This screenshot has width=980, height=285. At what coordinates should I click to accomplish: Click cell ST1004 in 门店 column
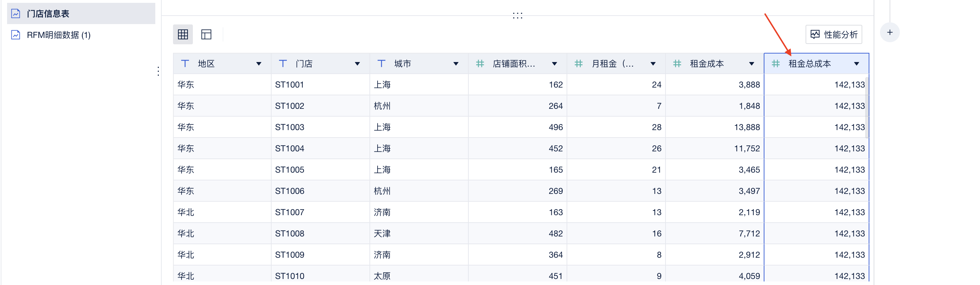(x=320, y=149)
